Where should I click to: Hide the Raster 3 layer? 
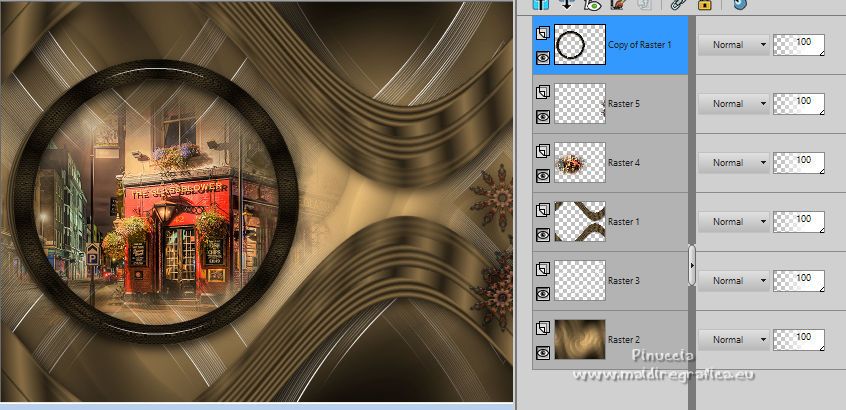tap(543, 293)
